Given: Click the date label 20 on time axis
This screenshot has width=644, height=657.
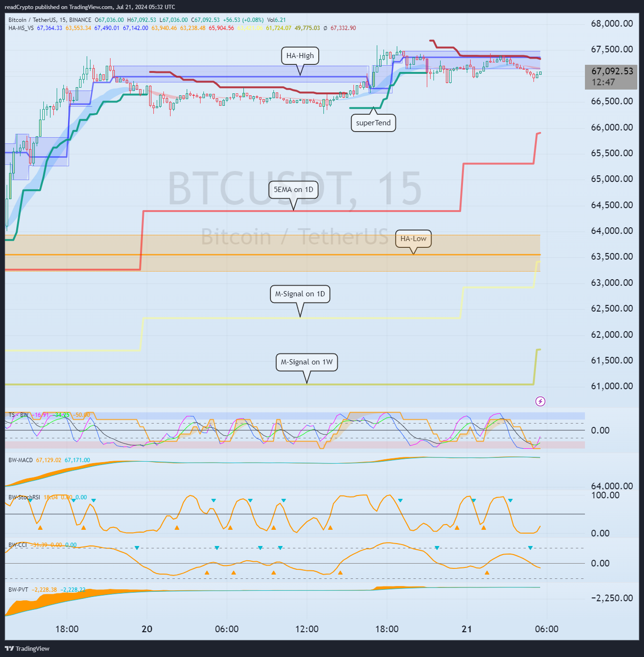Looking at the screenshot, I should (147, 629).
